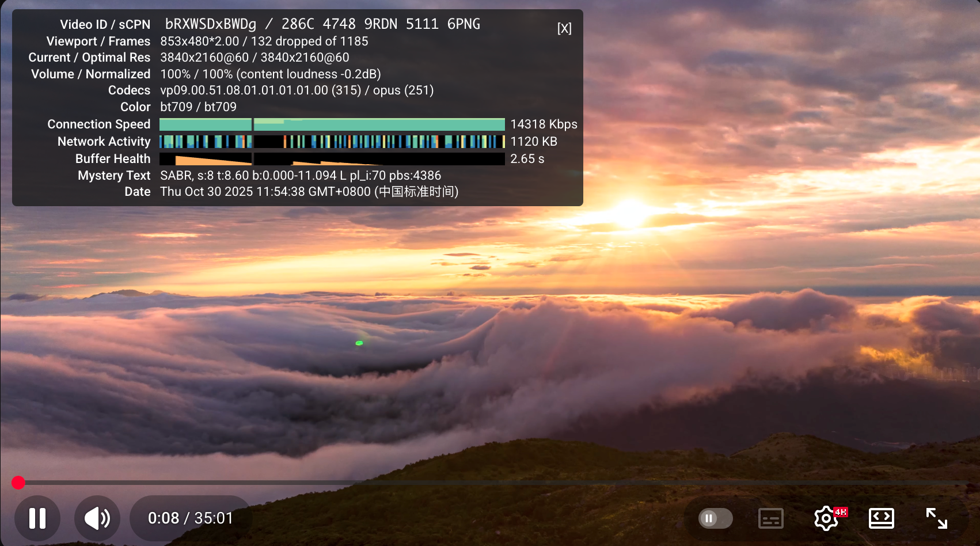Toggle the autoplay switch
This screenshot has width=980, height=546.
point(715,518)
